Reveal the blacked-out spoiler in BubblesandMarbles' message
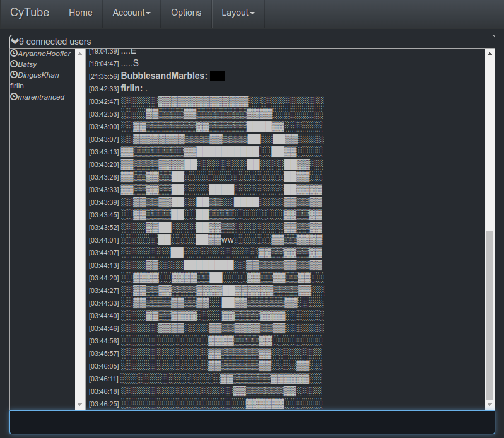504x438 pixels. coord(217,76)
